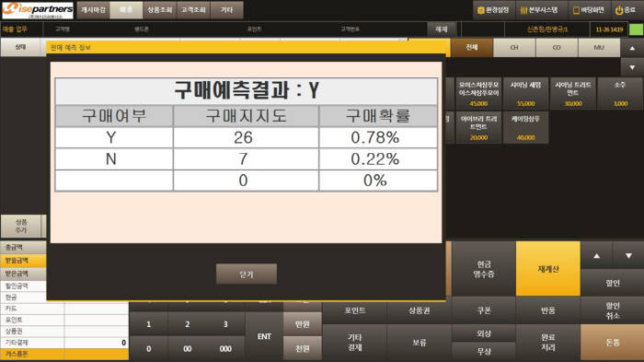
Task: Open 환경설정 with the gear icon
Action: click(493, 10)
